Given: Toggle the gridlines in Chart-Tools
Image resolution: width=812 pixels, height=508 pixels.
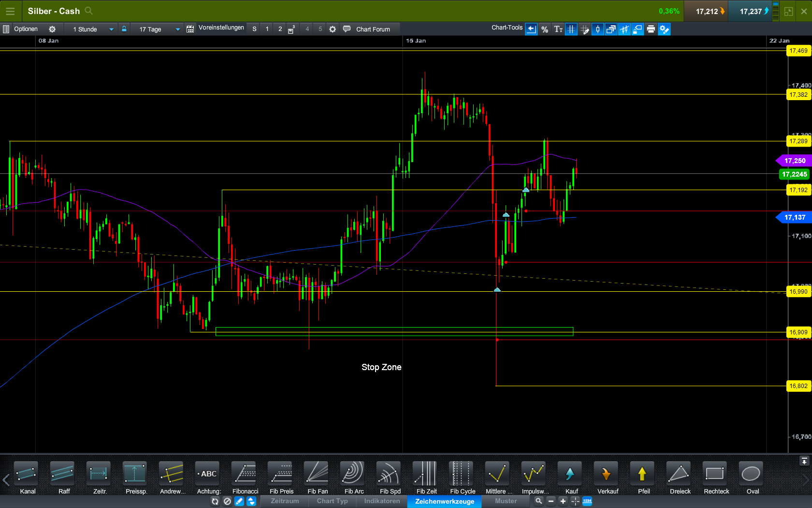Looking at the screenshot, I should pyautogui.click(x=571, y=29).
